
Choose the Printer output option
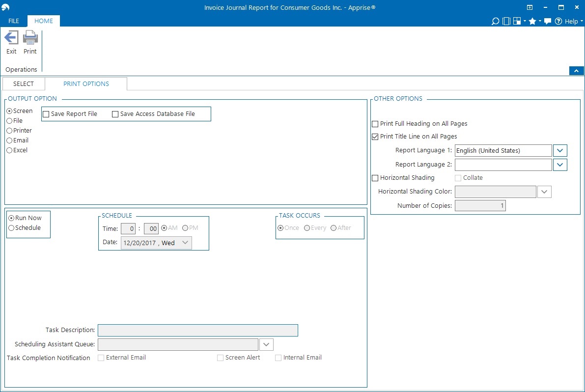pos(9,131)
